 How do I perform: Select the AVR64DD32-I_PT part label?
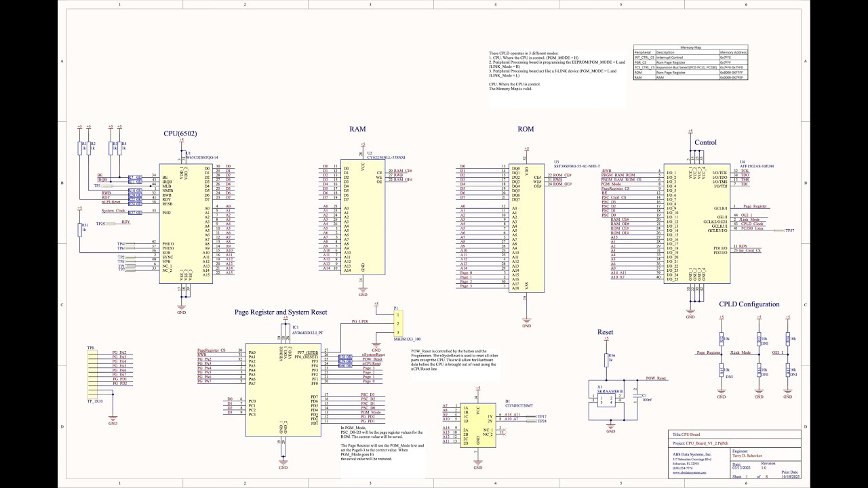[x=307, y=333]
